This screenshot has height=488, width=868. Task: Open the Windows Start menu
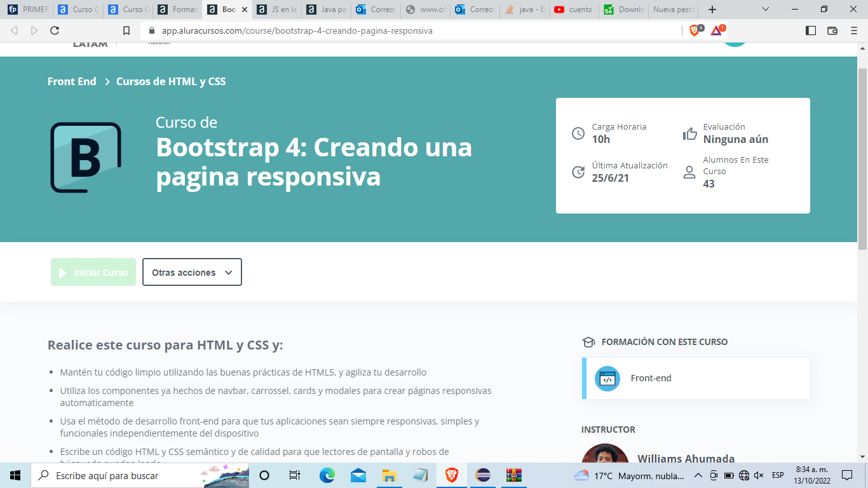click(x=15, y=475)
